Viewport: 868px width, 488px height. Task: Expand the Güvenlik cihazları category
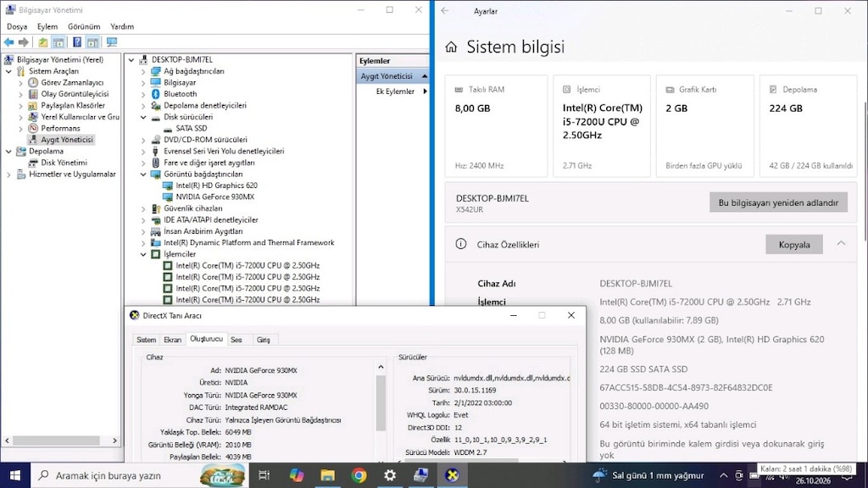(143, 208)
